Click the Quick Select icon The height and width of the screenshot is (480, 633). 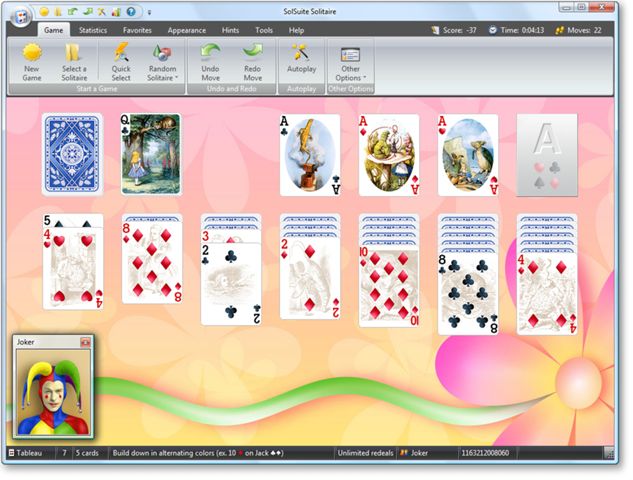[121, 61]
